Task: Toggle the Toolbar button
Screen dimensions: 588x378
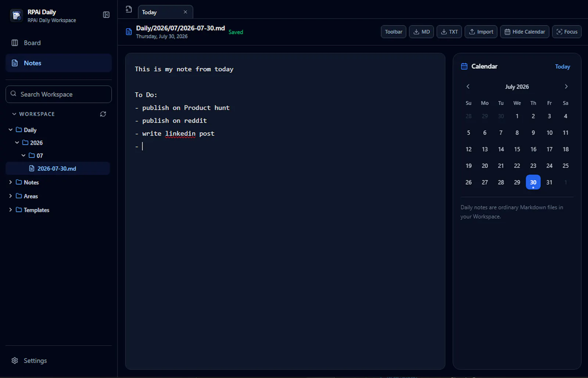Action: click(394, 32)
